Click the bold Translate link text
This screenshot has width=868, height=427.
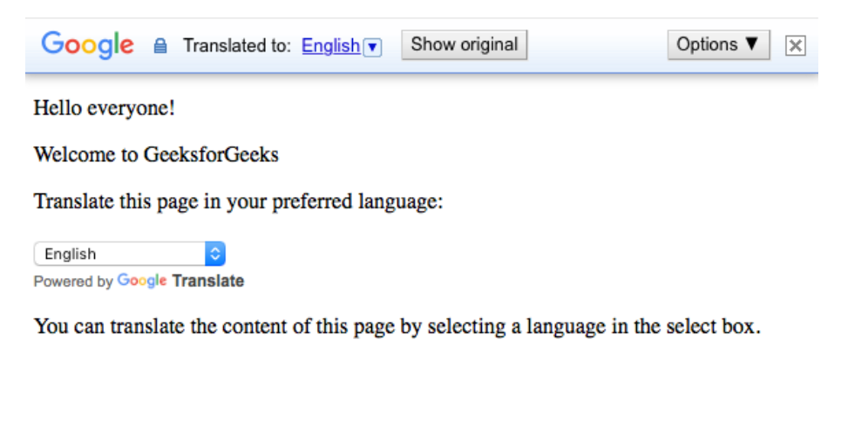[208, 281]
